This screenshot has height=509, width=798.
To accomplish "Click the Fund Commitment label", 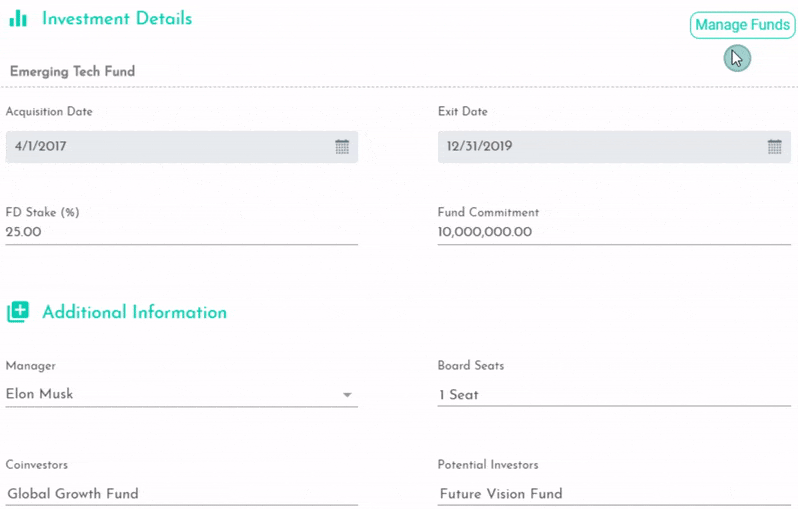I will 488,212.
